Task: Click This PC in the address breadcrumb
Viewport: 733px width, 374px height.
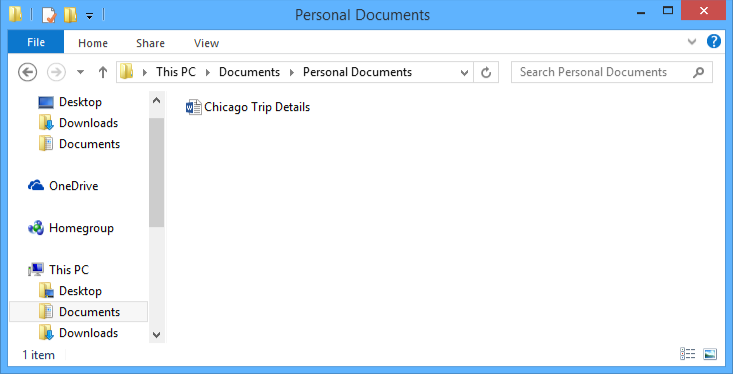Action: (176, 72)
